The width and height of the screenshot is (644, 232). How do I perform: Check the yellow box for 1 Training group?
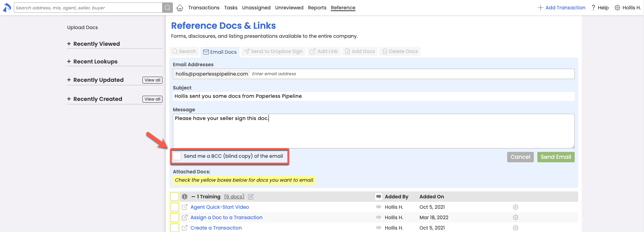(175, 197)
